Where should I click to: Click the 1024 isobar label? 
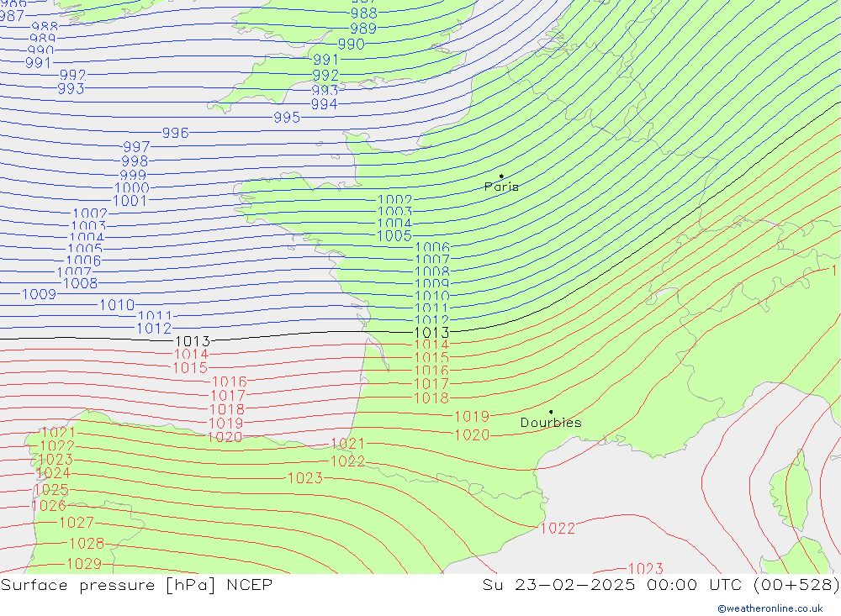click(53, 473)
